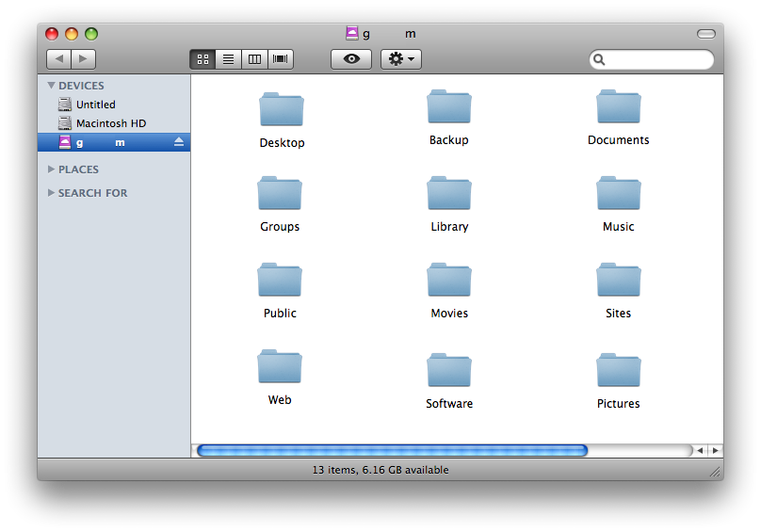This screenshot has height=532, width=761.
Task: Eject the mounted network volume
Action: (179, 142)
